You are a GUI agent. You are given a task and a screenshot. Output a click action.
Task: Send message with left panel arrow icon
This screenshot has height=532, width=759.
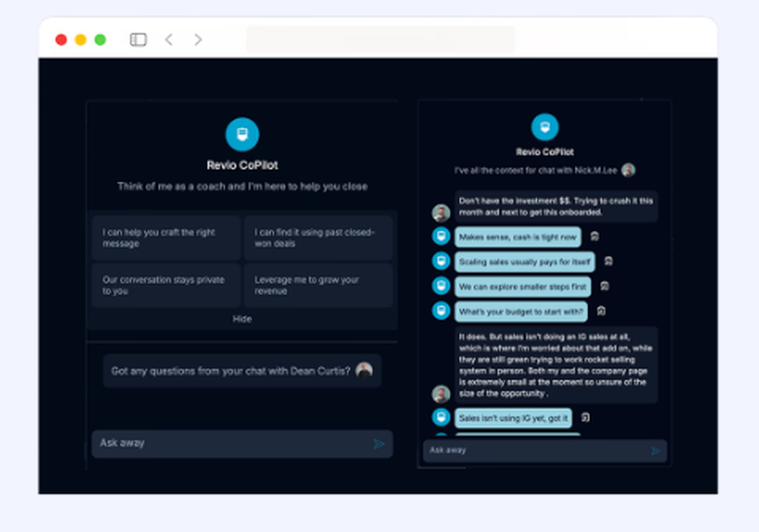click(x=379, y=444)
